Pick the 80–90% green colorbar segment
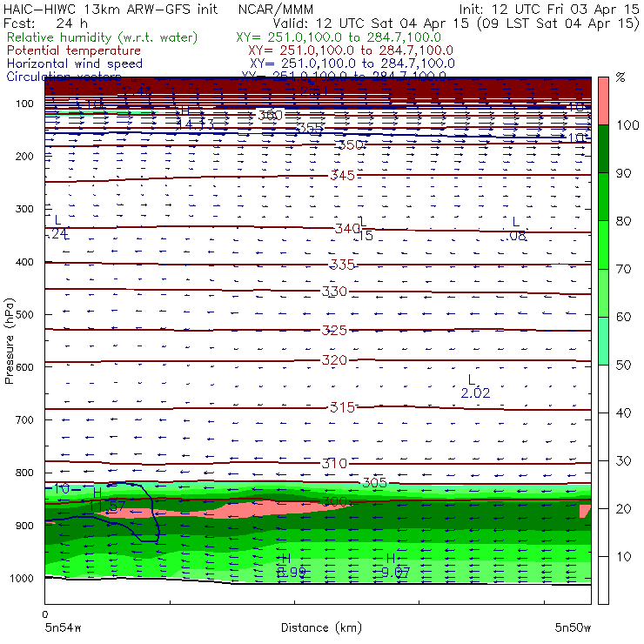The width and height of the screenshot is (644, 644). [603, 197]
